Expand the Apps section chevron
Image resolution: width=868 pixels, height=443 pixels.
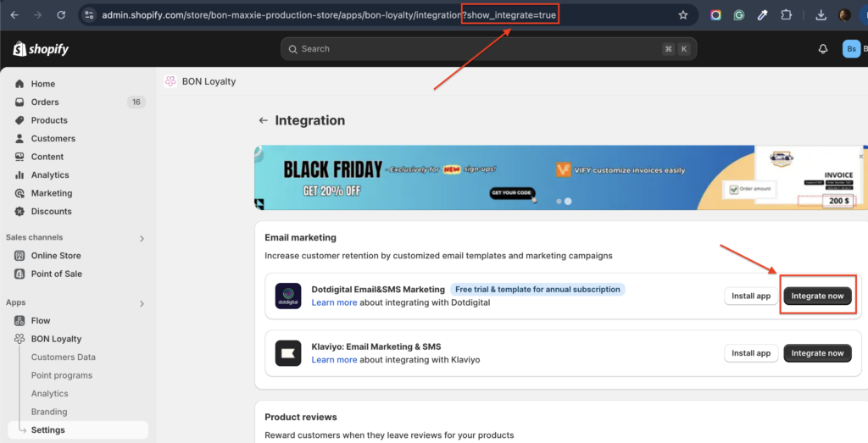[x=142, y=303]
